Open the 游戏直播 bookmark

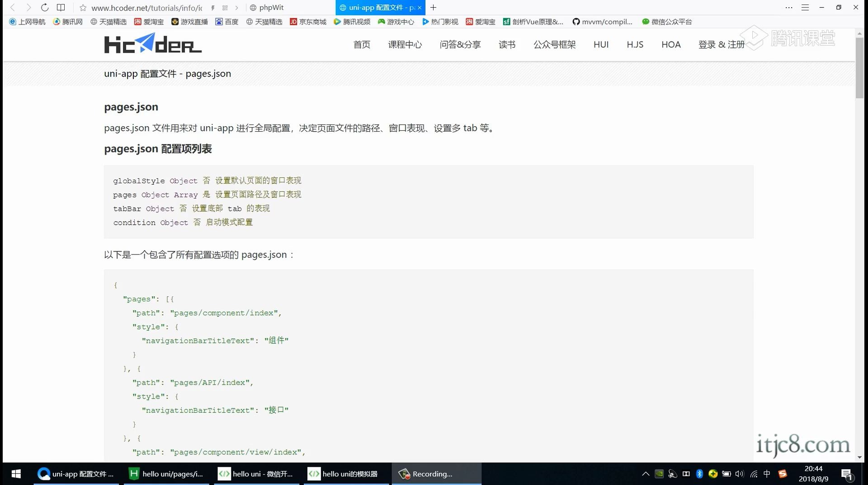coord(189,22)
